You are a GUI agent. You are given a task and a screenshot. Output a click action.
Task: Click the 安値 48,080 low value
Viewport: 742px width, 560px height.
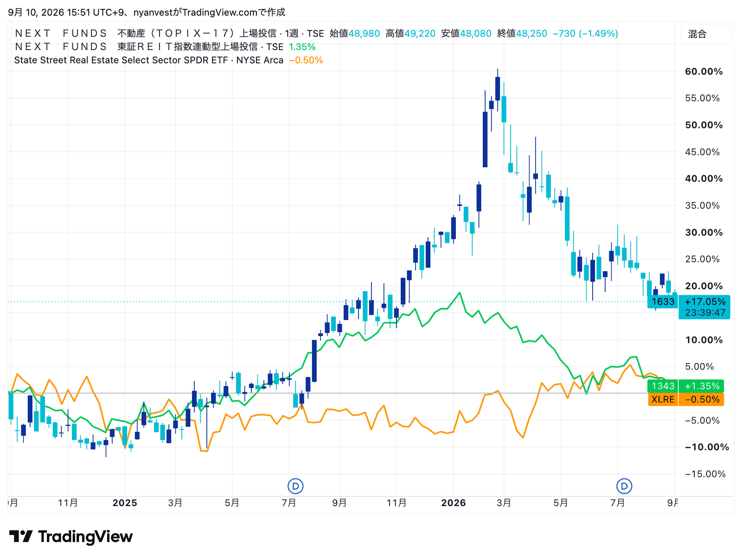pos(466,33)
